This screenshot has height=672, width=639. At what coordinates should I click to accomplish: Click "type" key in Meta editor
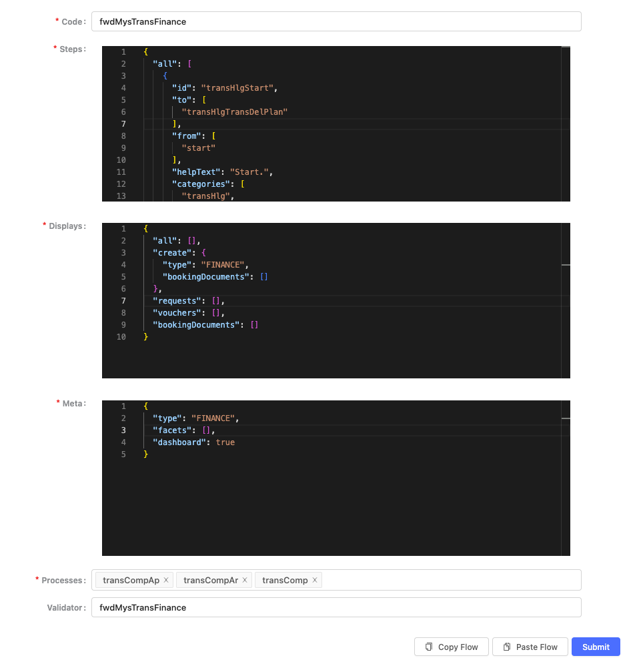click(x=167, y=418)
